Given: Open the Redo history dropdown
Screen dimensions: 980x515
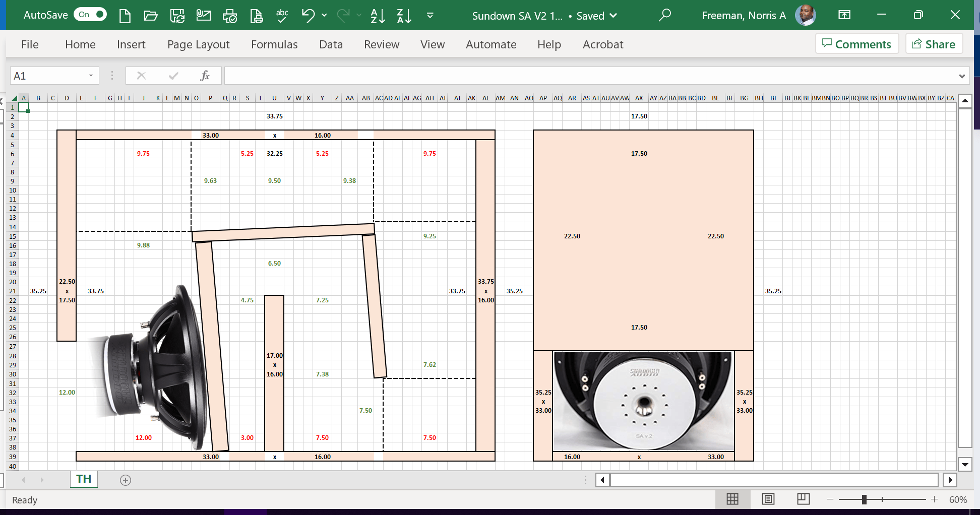Looking at the screenshot, I should point(359,16).
